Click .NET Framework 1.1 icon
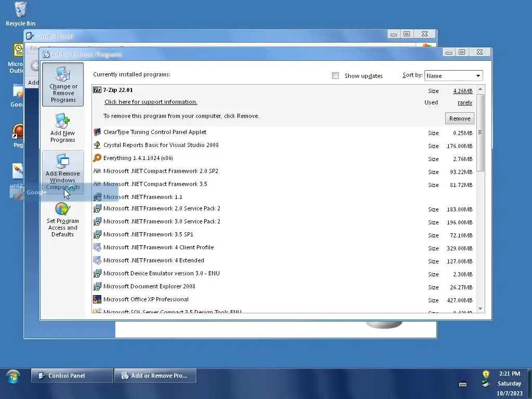 (97, 197)
